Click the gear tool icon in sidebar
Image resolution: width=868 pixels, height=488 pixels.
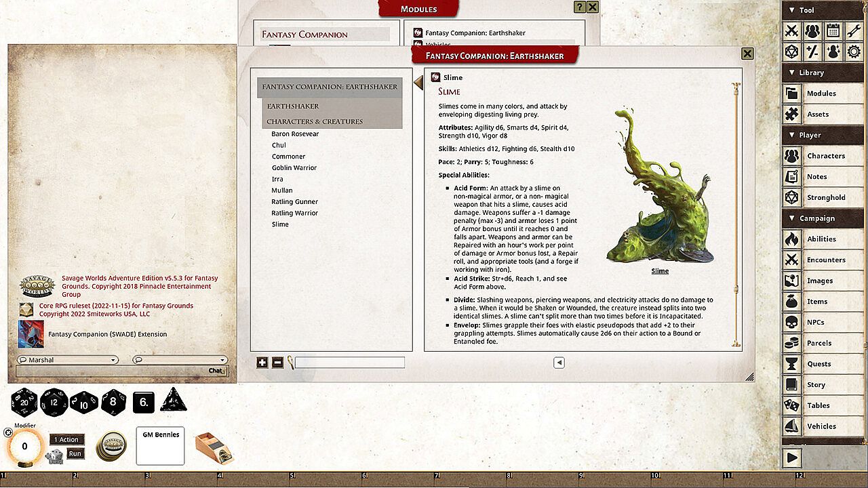(x=854, y=52)
